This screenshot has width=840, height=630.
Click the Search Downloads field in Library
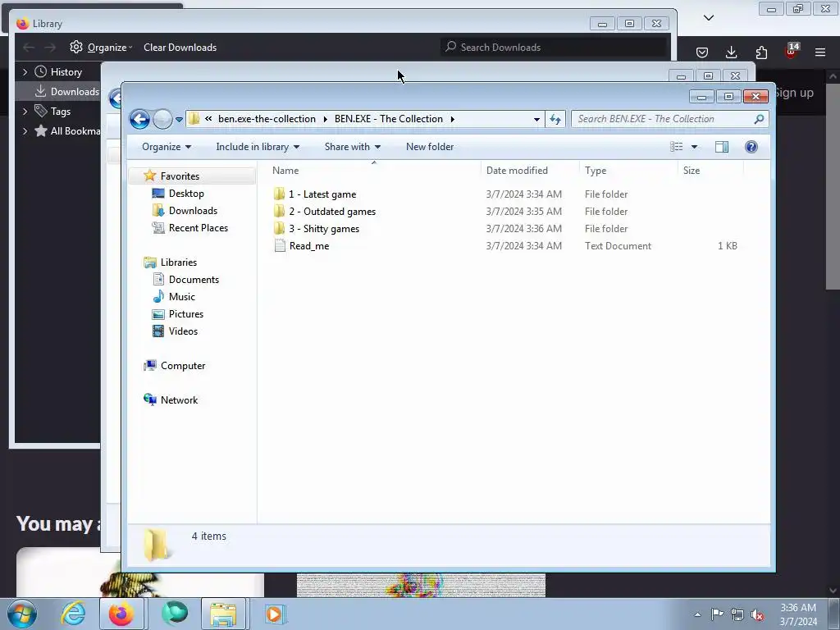[555, 47]
